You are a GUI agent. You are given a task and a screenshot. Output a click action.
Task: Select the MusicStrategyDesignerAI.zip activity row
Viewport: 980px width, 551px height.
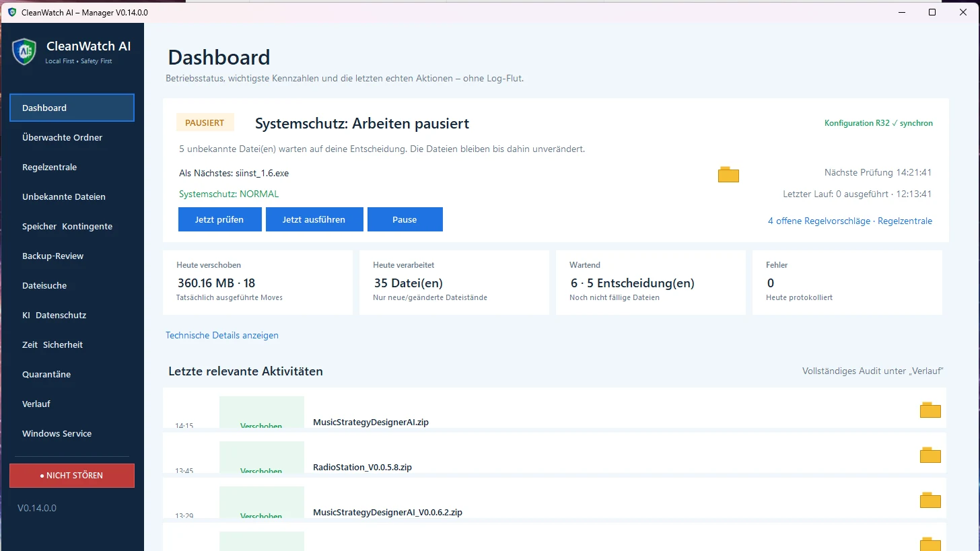[555, 408]
